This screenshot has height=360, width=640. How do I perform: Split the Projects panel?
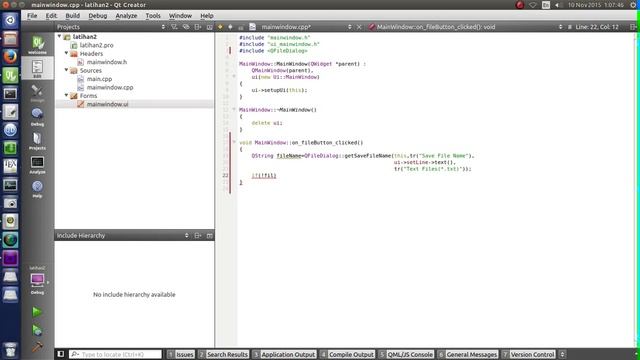pyautogui.click(x=198, y=27)
